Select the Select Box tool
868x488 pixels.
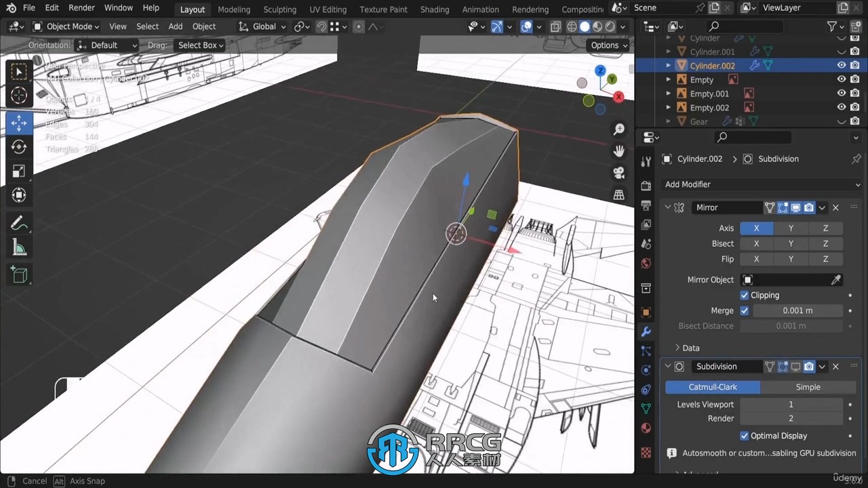(19, 72)
